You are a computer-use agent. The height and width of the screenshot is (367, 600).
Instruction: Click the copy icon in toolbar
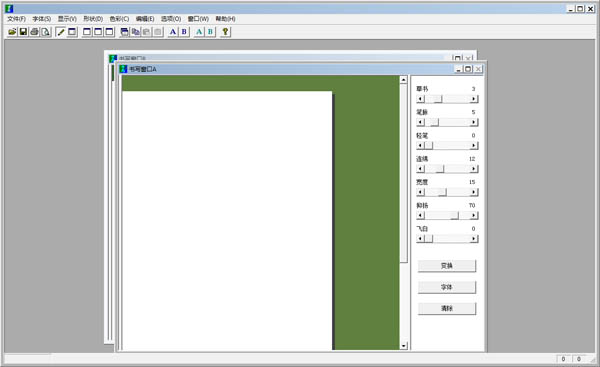click(135, 32)
